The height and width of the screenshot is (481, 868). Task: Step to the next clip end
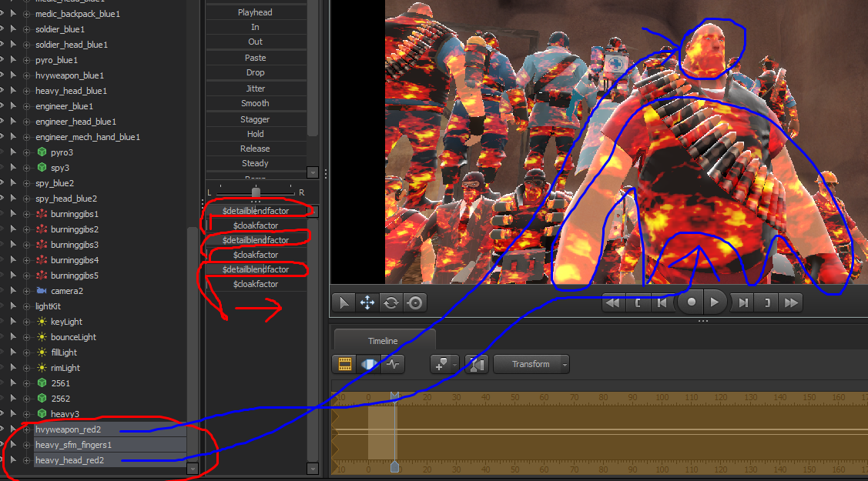[x=743, y=302]
